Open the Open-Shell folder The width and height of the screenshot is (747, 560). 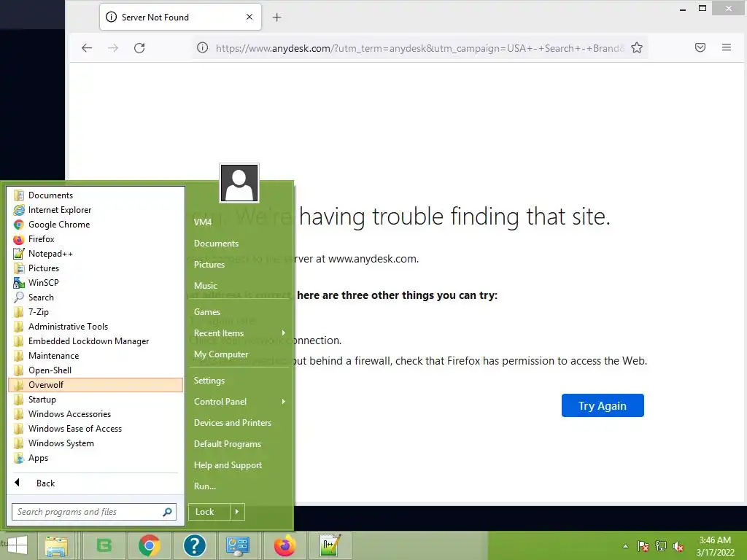(x=96, y=370)
